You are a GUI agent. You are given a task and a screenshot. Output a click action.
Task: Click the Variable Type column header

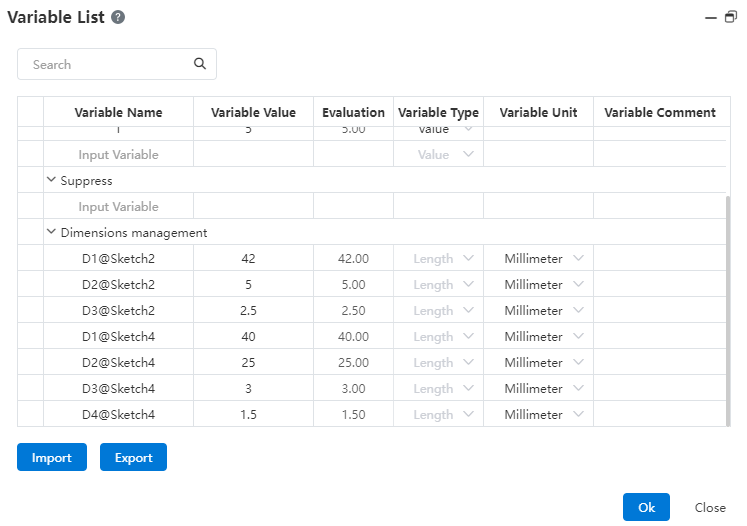point(438,112)
